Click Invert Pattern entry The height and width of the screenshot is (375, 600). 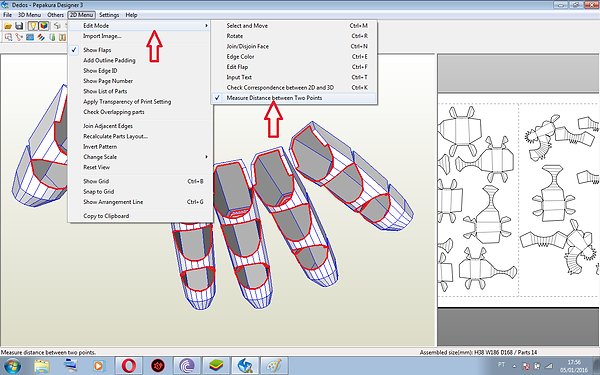click(x=140, y=147)
